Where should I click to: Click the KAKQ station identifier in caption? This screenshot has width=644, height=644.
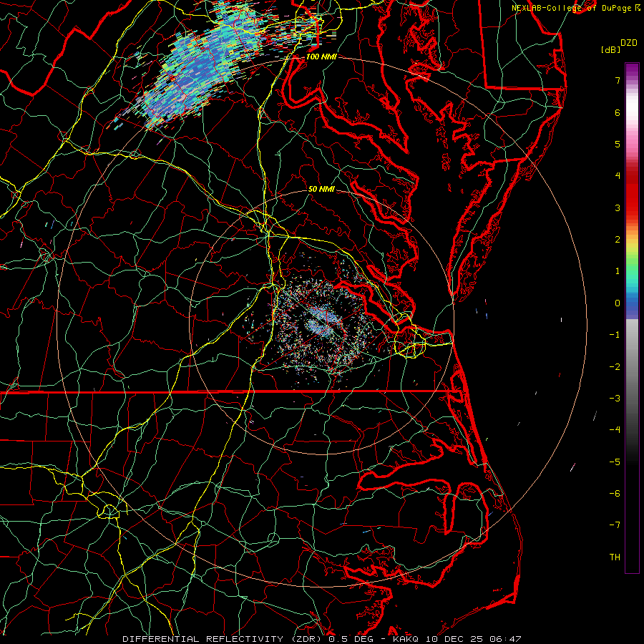point(406,639)
